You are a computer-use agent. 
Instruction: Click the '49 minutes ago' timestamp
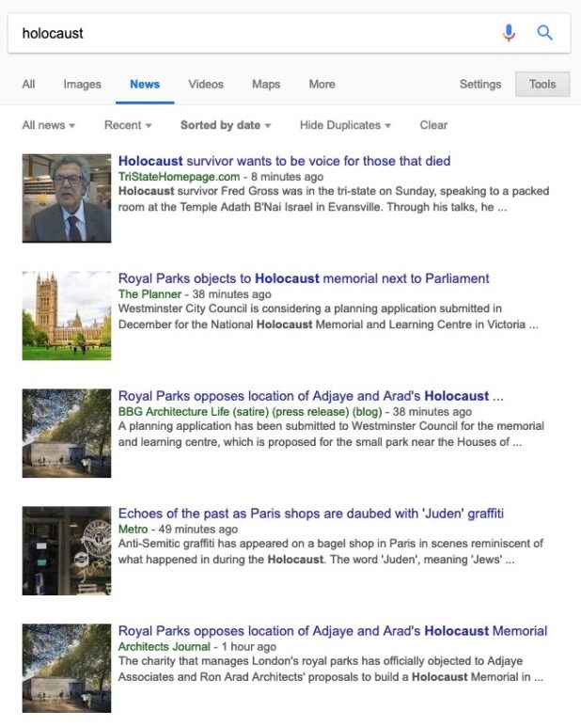tap(198, 529)
